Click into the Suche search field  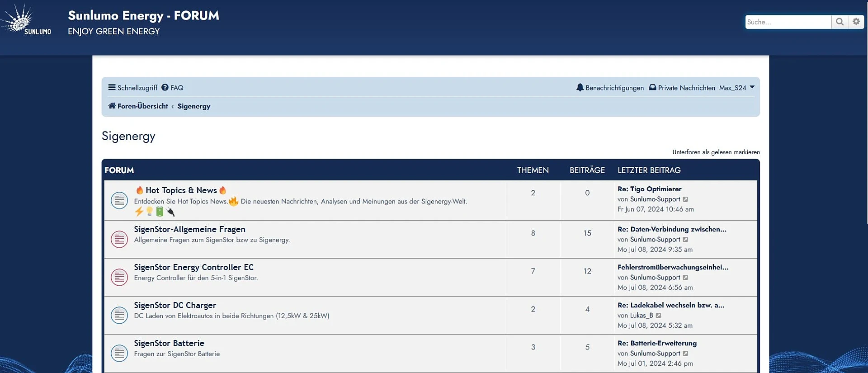click(x=788, y=22)
